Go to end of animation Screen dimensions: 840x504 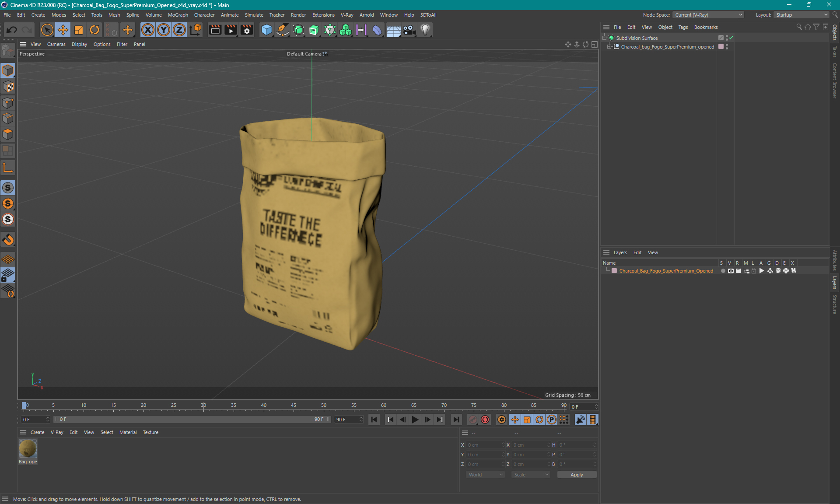point(456,420)
